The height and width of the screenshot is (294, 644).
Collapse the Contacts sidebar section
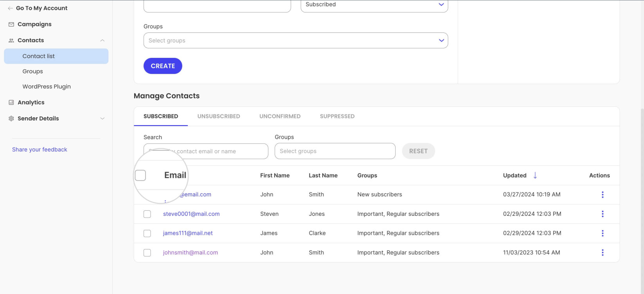pyautogui.click(x=102, y=40)
